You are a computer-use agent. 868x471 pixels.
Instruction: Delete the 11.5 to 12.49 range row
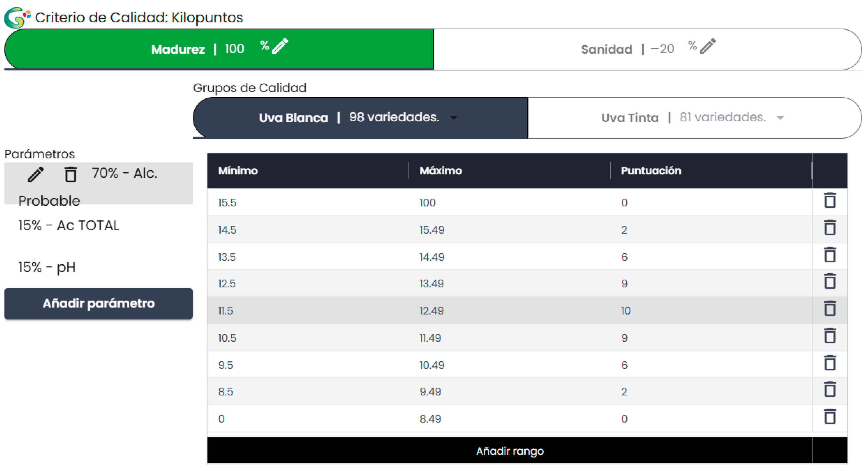(x=830, y=309)
